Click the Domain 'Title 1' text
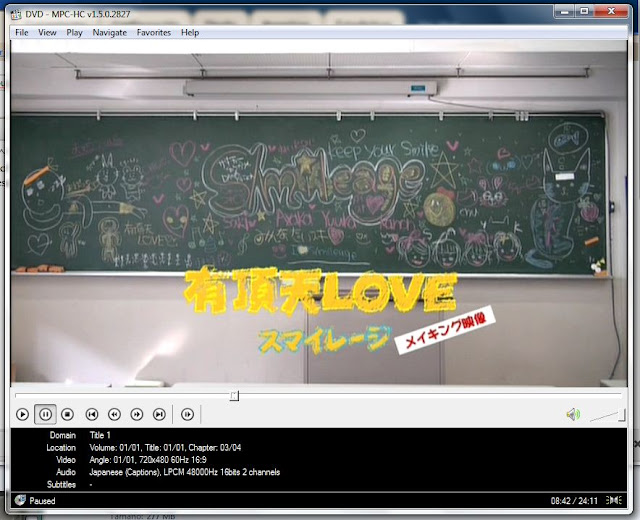 coord(100,435)
